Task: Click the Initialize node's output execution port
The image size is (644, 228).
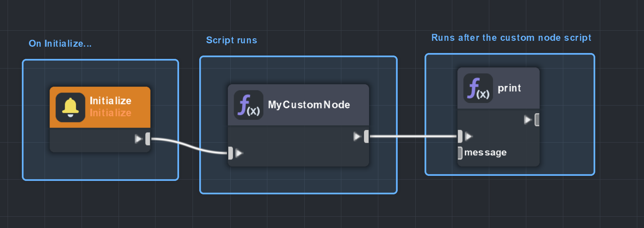Action: click(148, 138)
